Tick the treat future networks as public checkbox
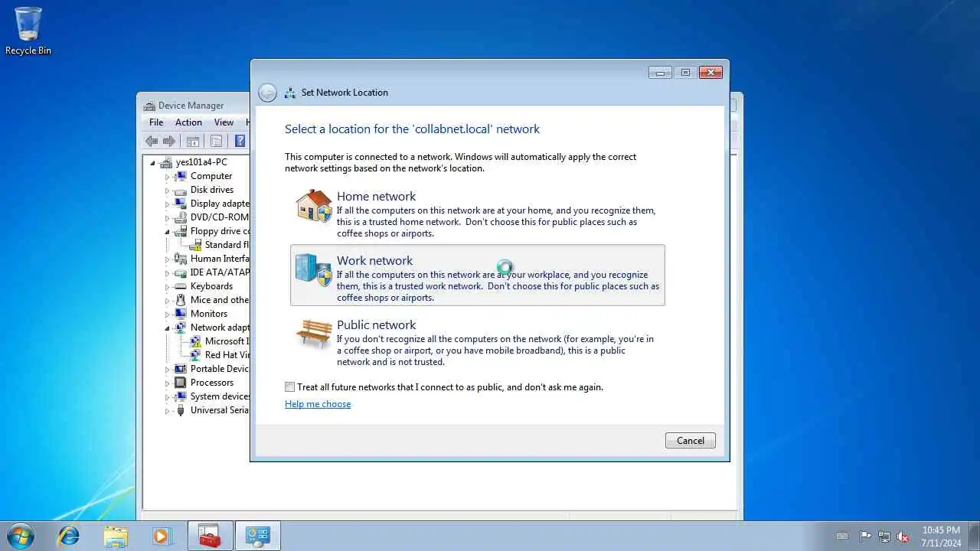Image resolution: width=980 pixels, height=551 pixels. pos(289,387)
